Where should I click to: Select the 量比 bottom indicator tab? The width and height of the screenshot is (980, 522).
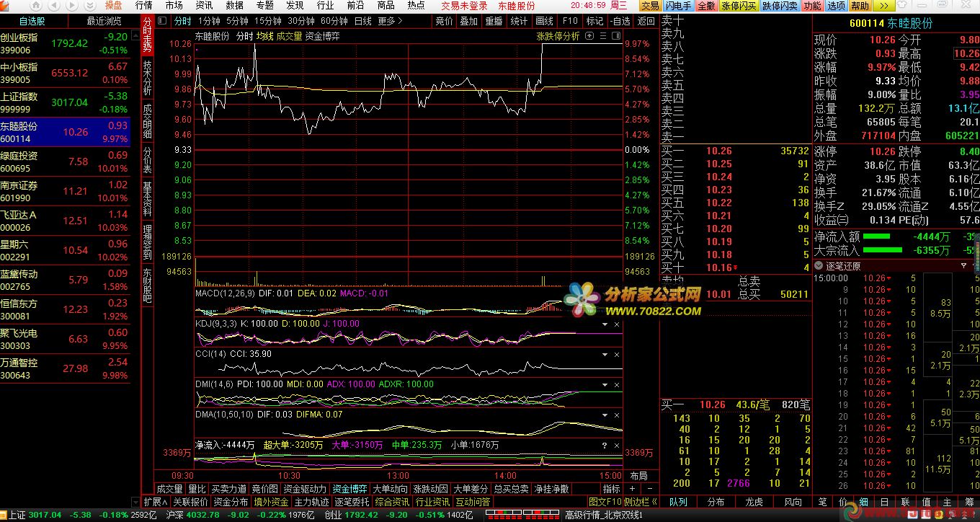pos(197,489)
